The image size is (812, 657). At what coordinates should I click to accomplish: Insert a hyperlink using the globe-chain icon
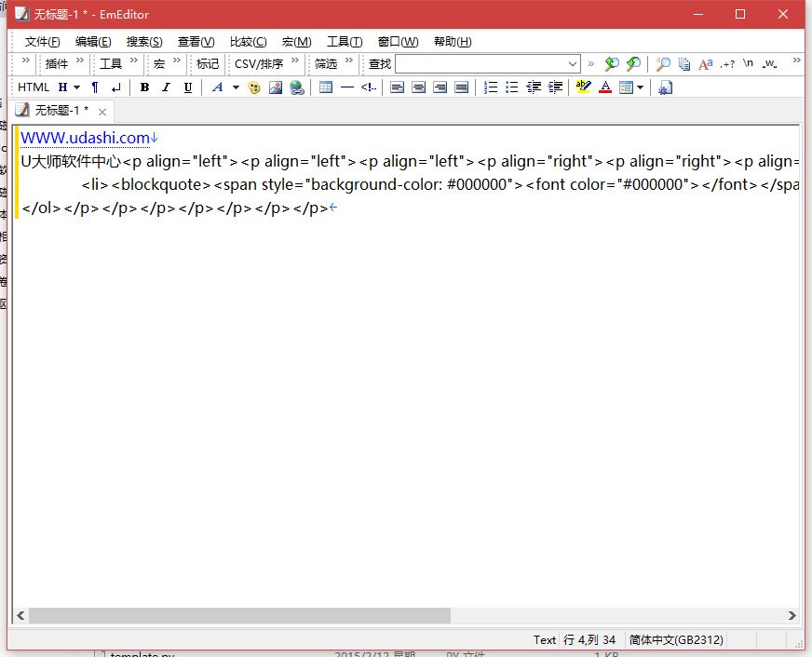(x=297, y=87)
